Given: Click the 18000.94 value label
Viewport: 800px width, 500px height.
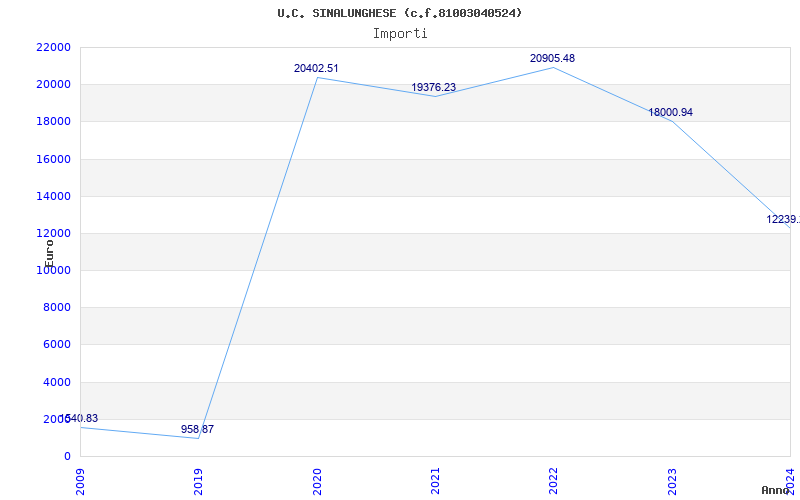Looking at the screenshot, I should tap(670, 112).
